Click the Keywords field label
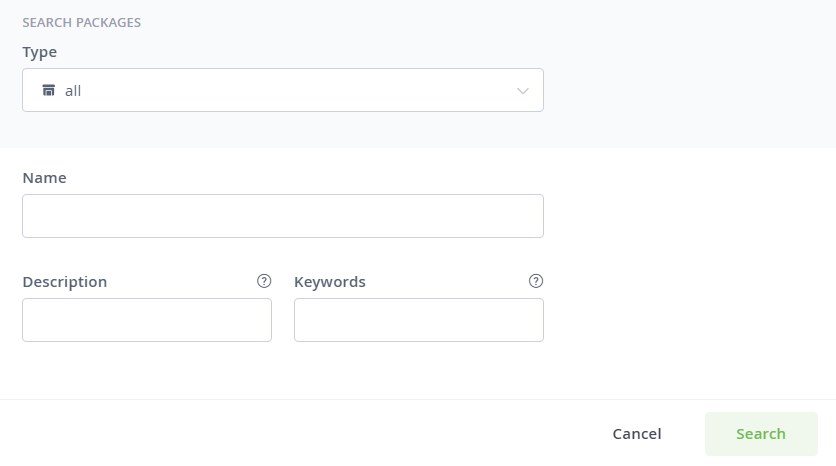The height and width of the screenshot is (466, 836). coord(329,282)
